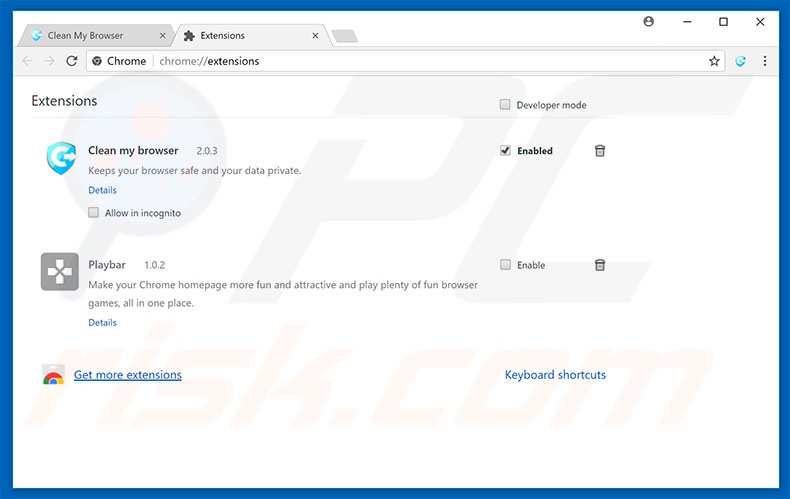
Task: Open the user profile icon
Action: click(648, 21)
